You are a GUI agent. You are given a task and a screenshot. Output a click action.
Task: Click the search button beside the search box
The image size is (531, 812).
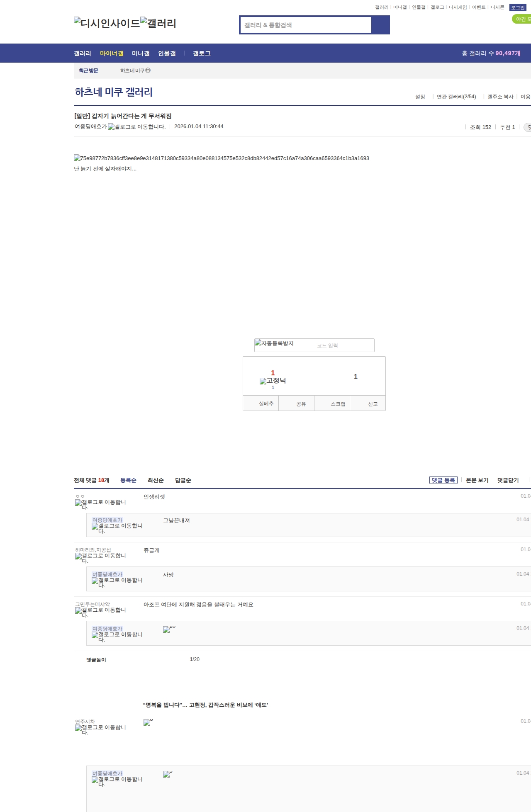[380, 25]
